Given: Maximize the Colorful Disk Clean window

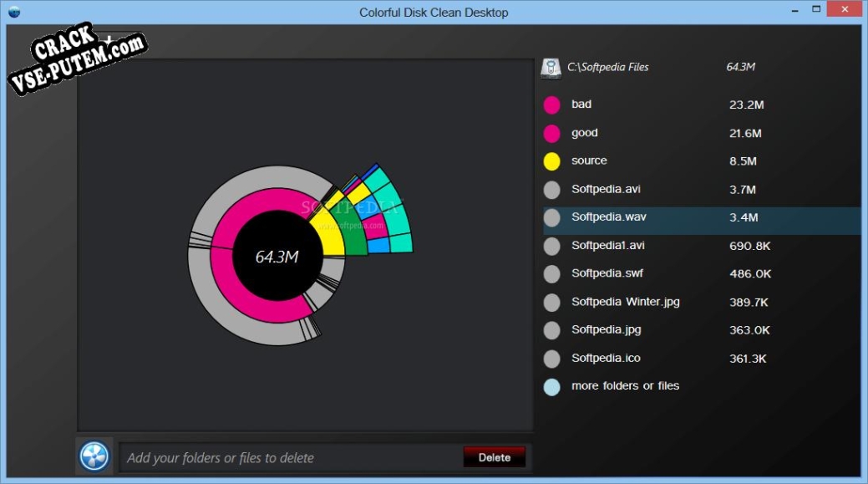Looking at the screenshot, I should coord(816,9).
